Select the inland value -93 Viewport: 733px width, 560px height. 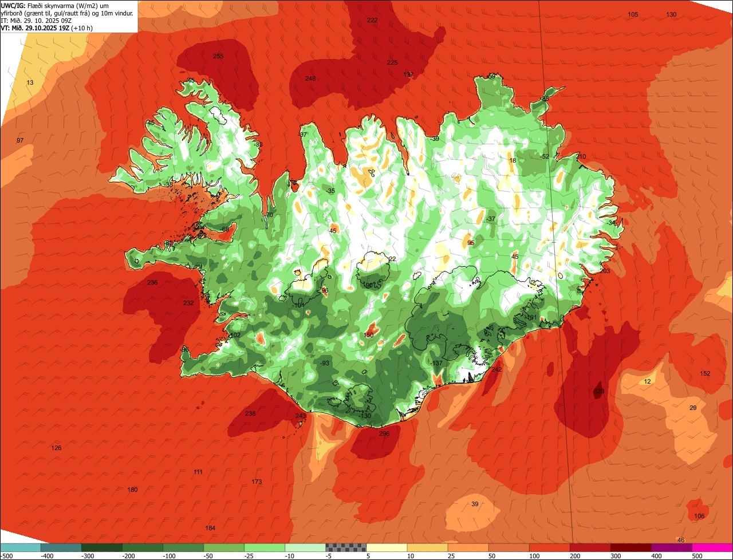[x=325, y=364]
